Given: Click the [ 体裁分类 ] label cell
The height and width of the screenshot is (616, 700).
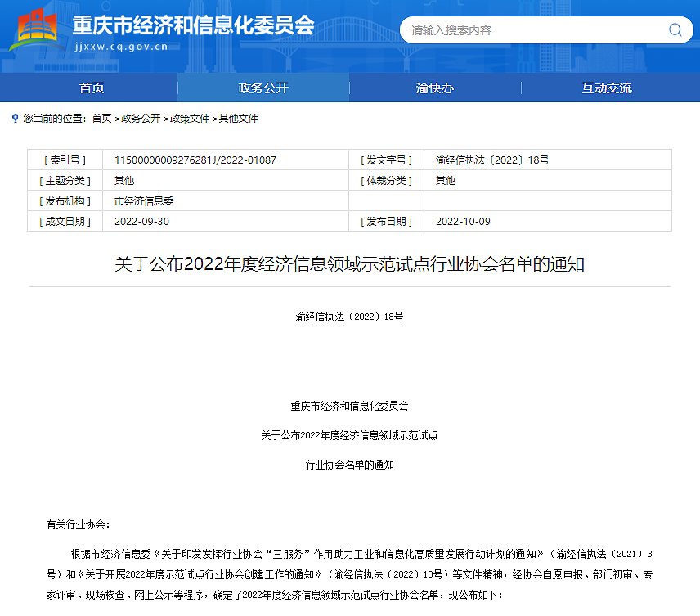Looking at the screenshot, I should [x=387, y=181].
